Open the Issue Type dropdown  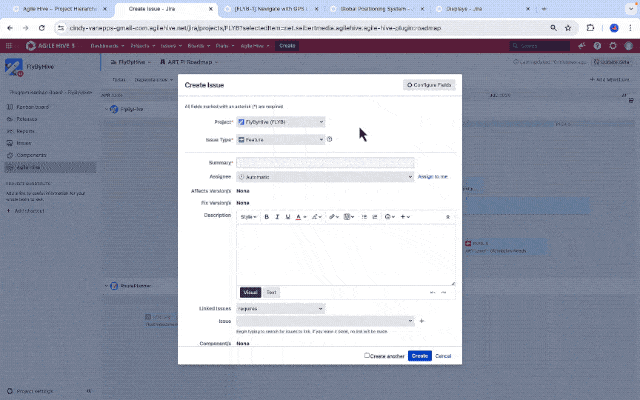pos(281,140)
